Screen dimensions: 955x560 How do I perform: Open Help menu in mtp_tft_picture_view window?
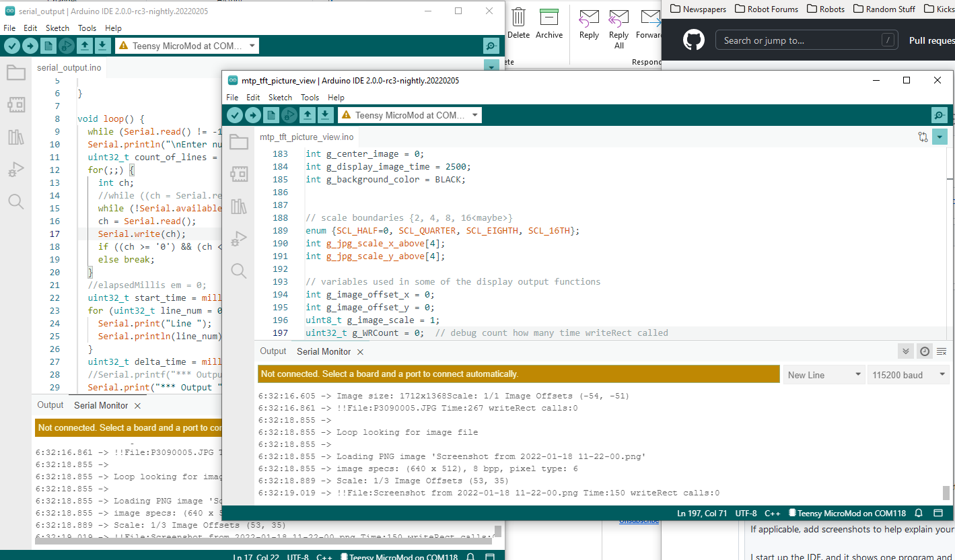pyautogui.click(x=336, y=98)
